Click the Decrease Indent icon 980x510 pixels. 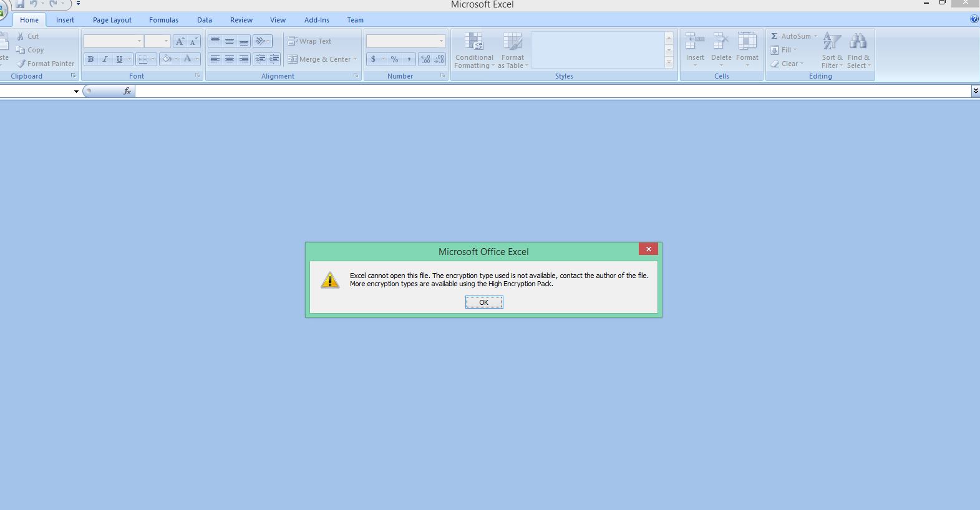click(x=260, y=59)
